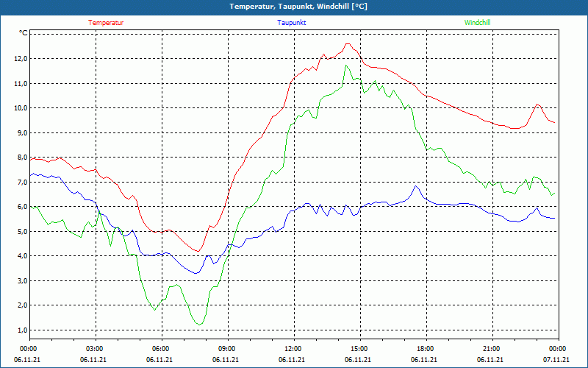Click the 3,0 y-axis value
588x368 pixels.
tap(23, 281)
